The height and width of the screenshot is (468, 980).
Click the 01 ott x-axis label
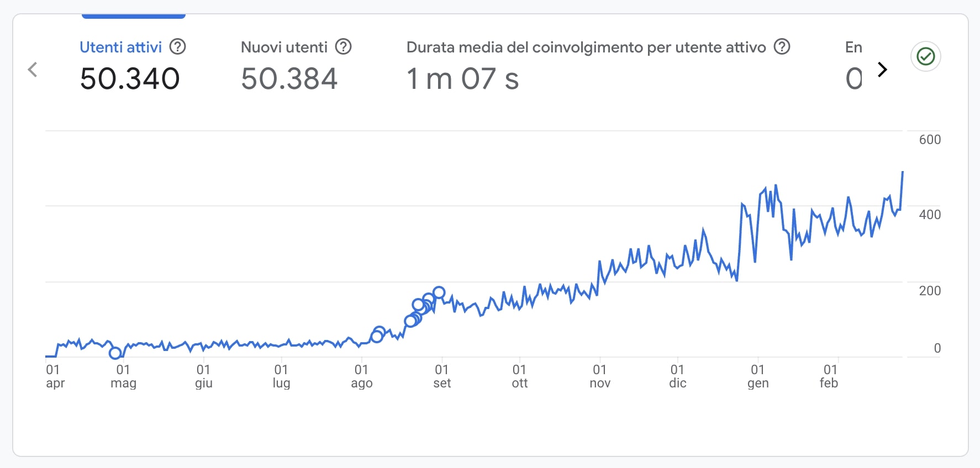pos(520,376)
